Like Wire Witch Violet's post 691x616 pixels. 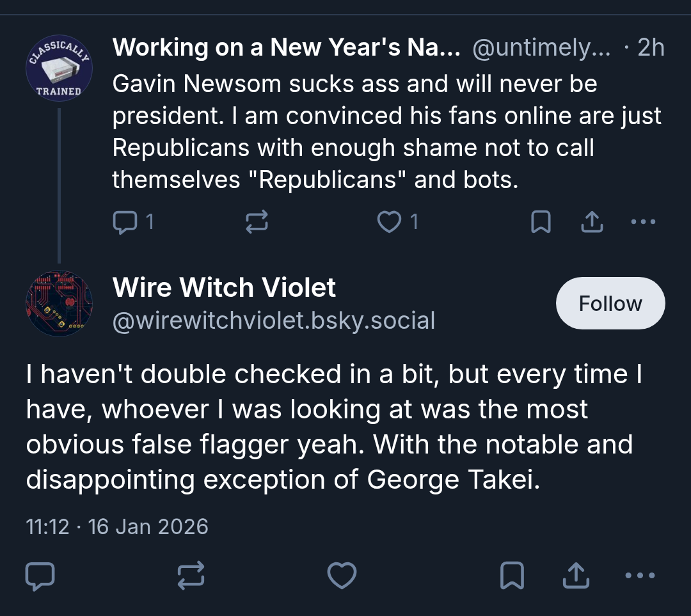pos(342,576)
